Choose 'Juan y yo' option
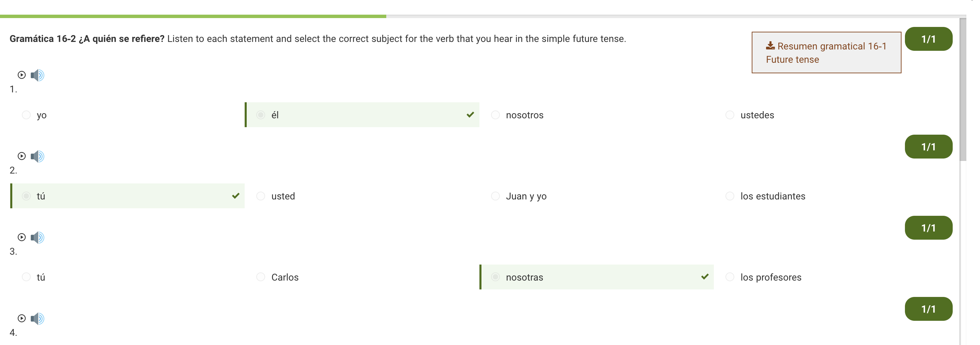 coord(495,196)
